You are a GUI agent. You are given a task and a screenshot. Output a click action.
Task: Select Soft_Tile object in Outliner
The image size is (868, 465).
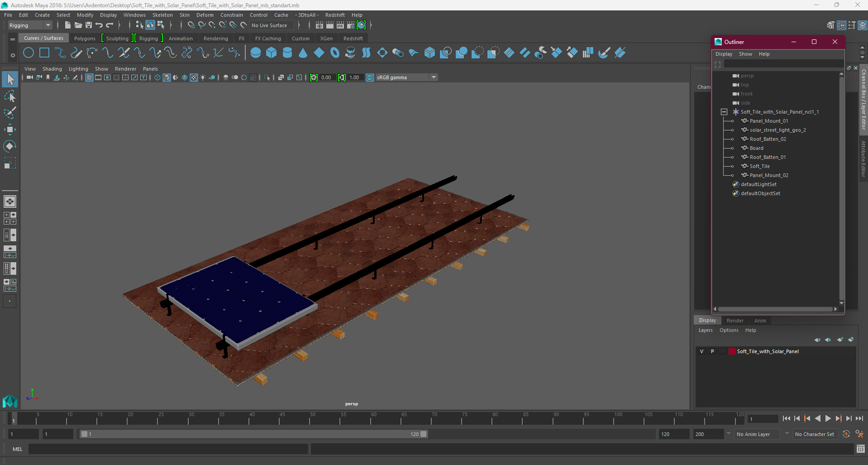point(759,166)
